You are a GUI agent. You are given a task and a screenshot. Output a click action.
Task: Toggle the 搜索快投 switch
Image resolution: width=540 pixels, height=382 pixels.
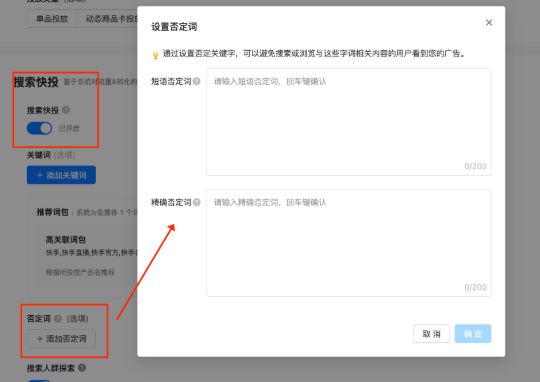(x=39, y=128)
